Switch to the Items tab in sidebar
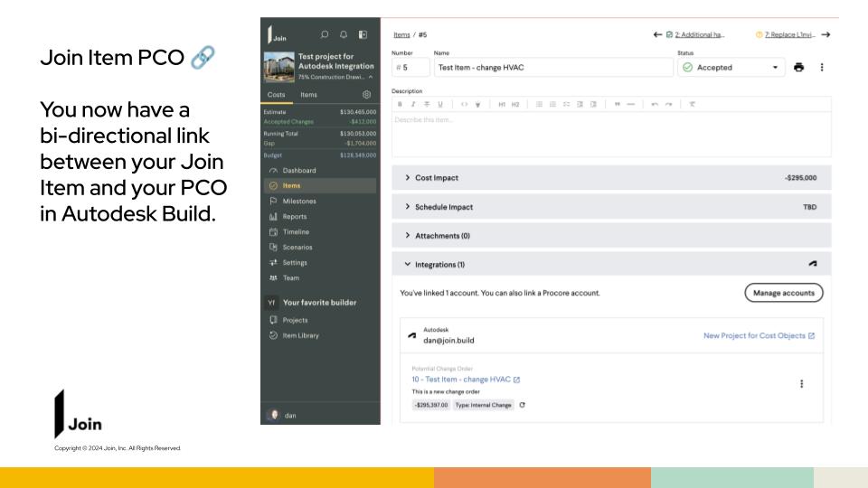The width and height of the screenshot is (868, 488). 309,95
